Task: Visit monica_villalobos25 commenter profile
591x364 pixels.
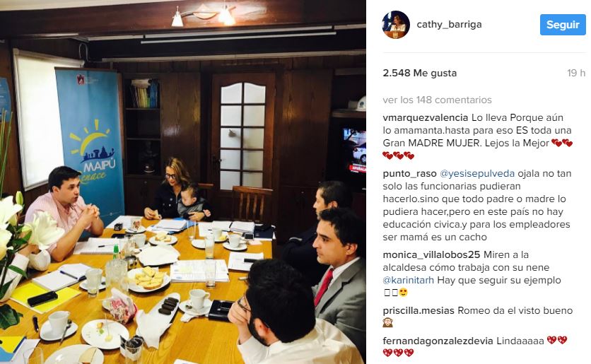Action: (x=431, y=254)
